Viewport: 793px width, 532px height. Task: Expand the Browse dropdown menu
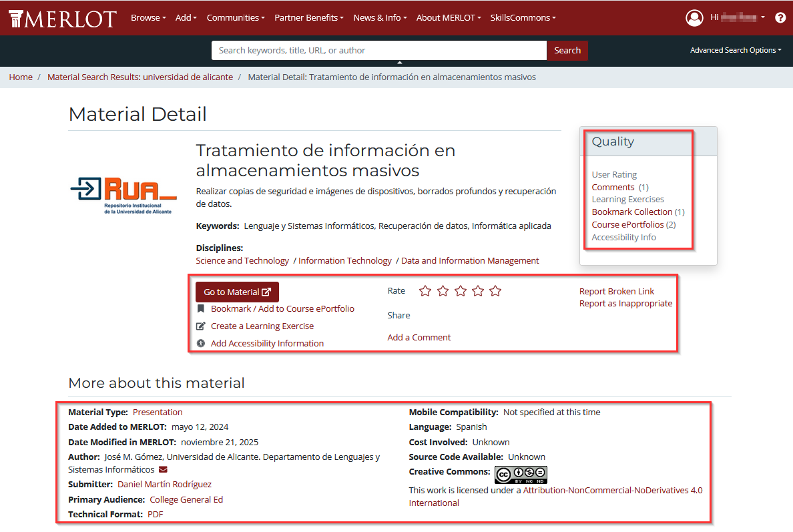(x=148, y=18)
